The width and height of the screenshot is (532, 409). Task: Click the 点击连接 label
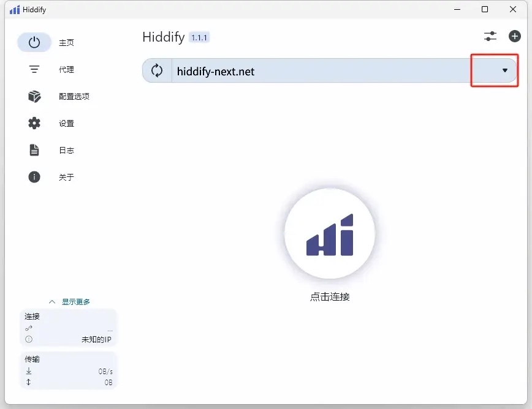coord(330,297)
